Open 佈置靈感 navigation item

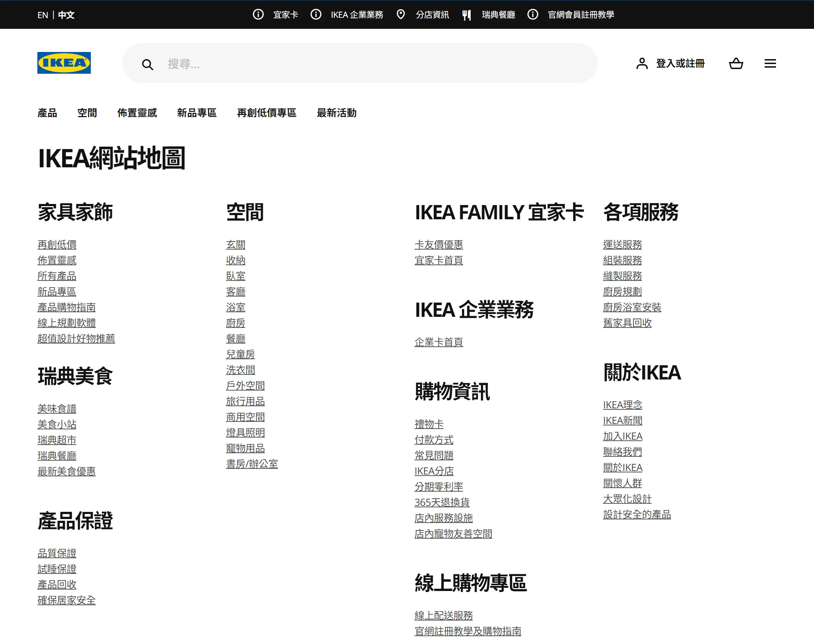(137, 113)
